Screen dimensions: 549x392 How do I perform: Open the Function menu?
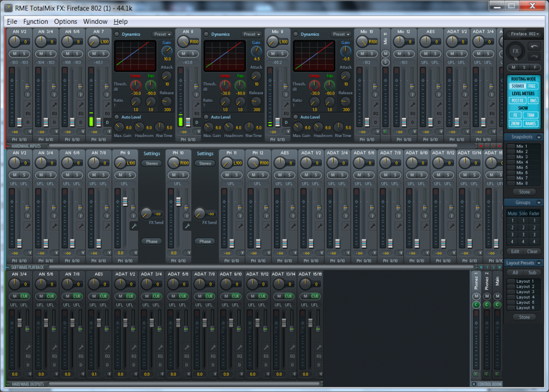pos(36,21)
